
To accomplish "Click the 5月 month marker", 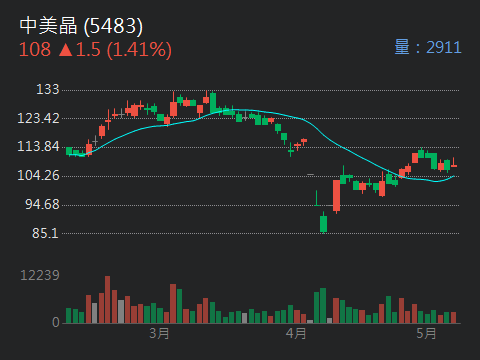I will tap(426, 333).
